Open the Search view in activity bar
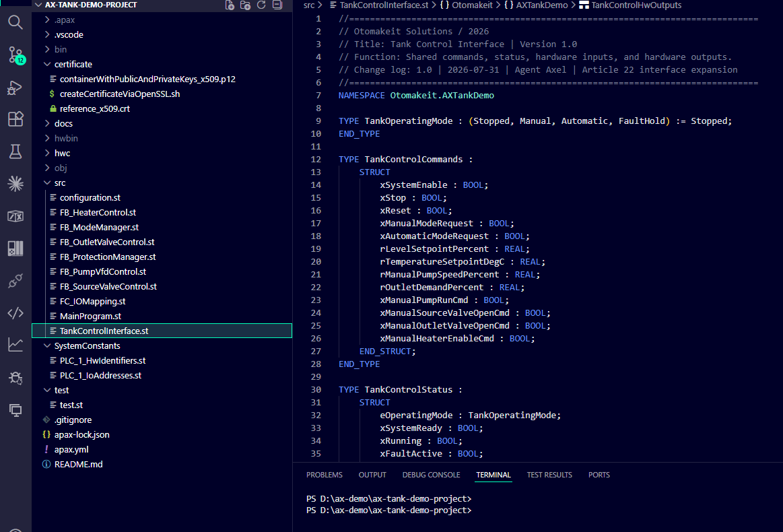 point(15,22)
